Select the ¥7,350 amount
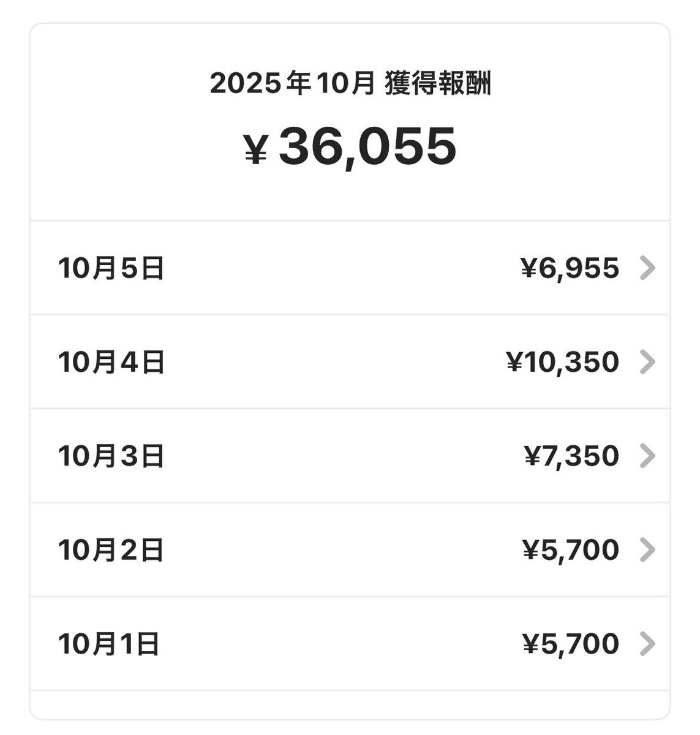The height and width of the screenshot is (735, 700). [571, 456]
